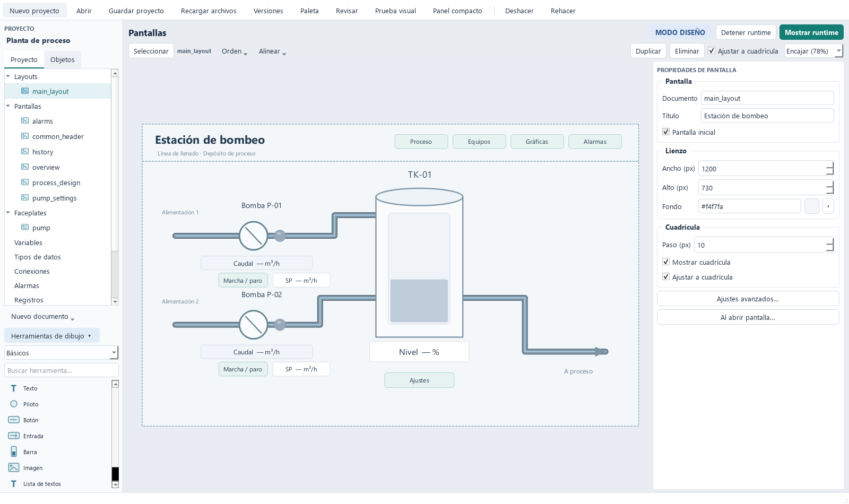This screenshot has width=849, height=504.
Task: Click the pump_settings screen icon
Action: click(x=25, y=197)
